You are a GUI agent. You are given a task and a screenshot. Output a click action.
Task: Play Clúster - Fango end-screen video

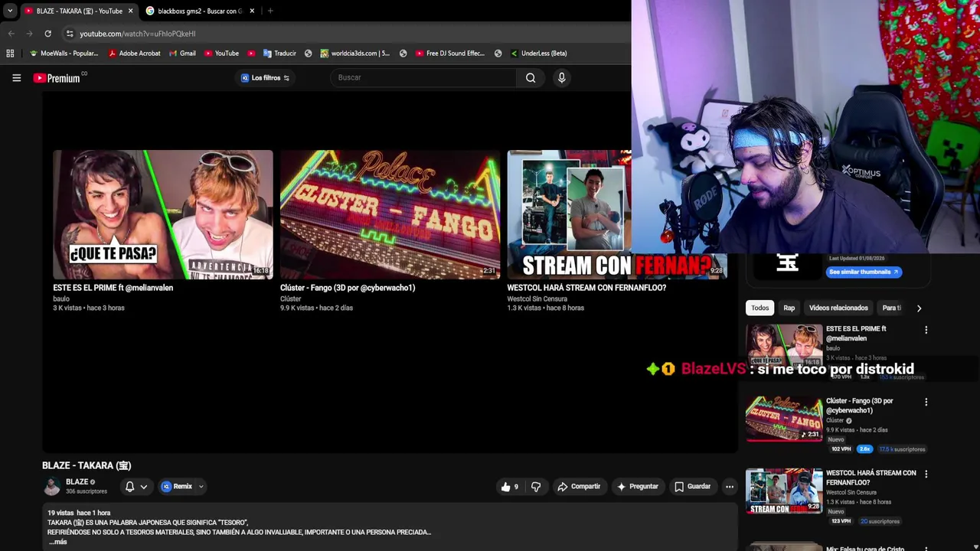pyautogui.click(x=390, y=214)
